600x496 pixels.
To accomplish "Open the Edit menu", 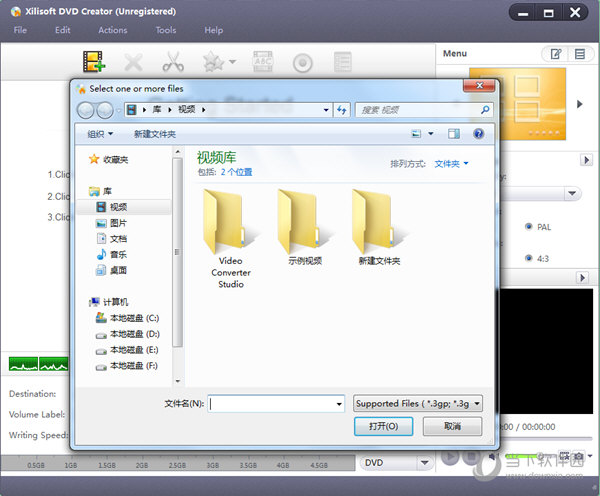I will [x=62, y=30].
